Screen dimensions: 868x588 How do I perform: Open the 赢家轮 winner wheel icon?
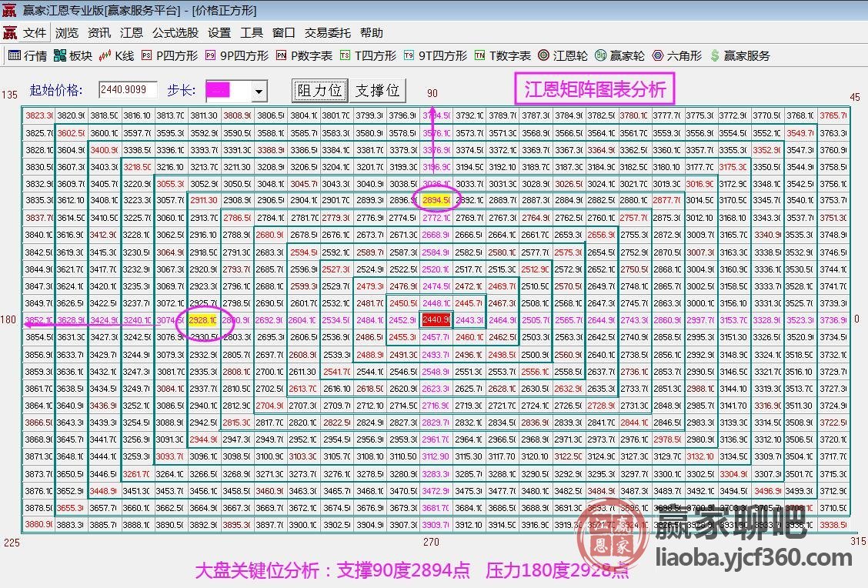point(601,55)
